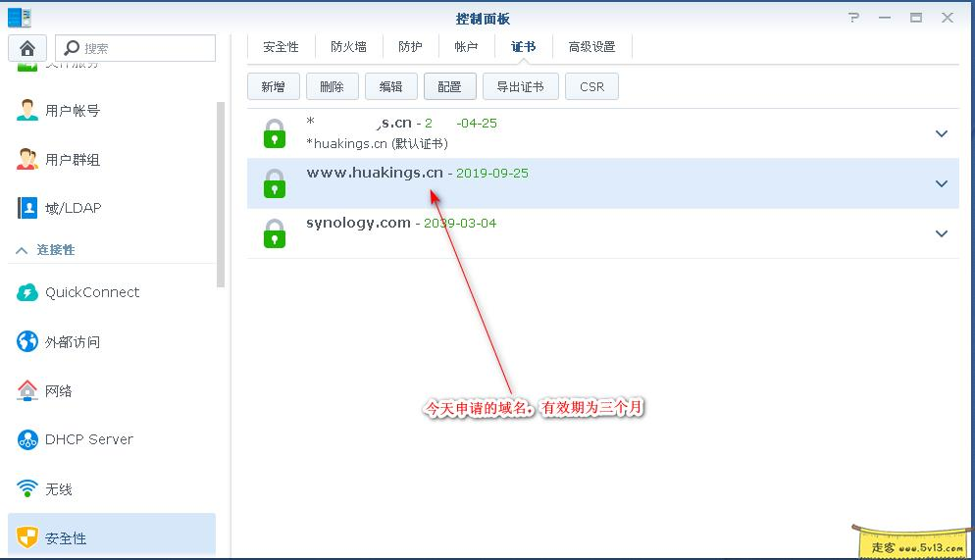Open 外部访问 label in the sidebar

(x=73, y=342)
